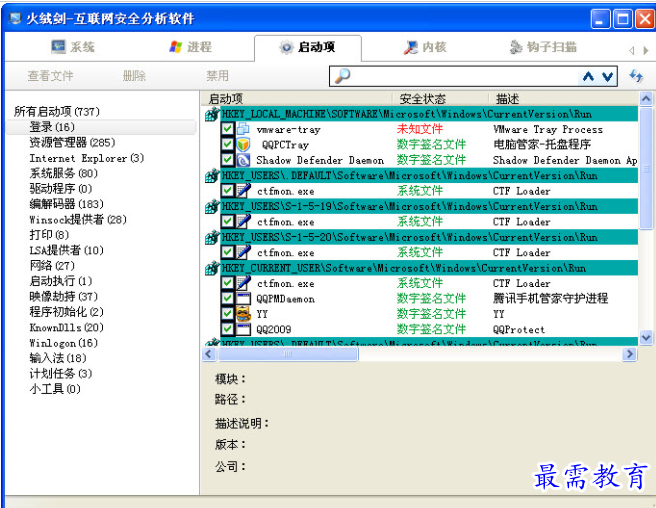
Task: Open the 内核 tab
Action: coord(425,47)
